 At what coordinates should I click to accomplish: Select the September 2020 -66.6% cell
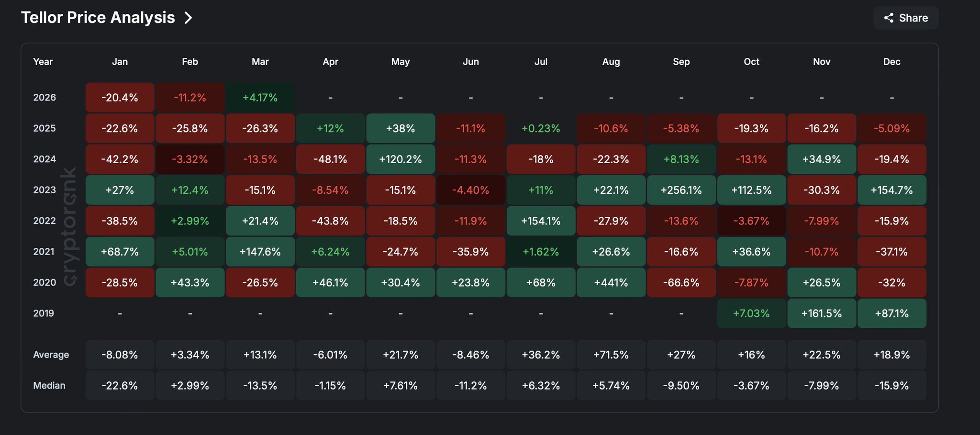coord(681,282)
